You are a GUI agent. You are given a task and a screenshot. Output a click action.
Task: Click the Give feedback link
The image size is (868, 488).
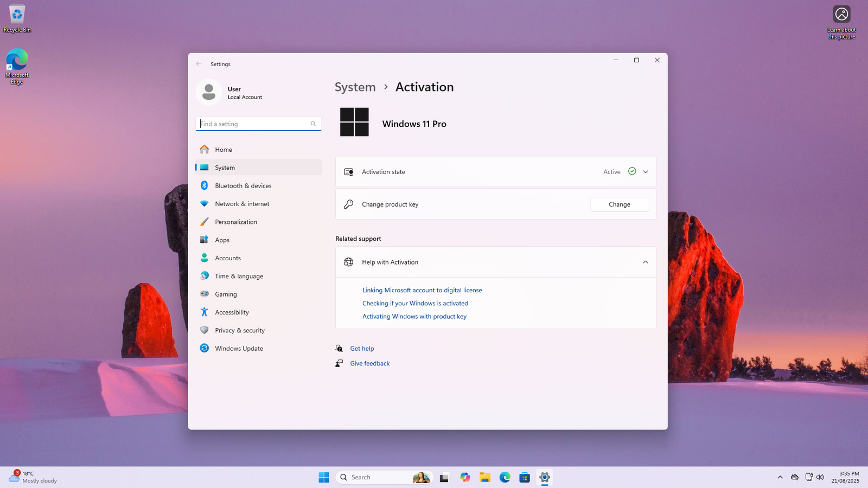(x=370, y=363)
